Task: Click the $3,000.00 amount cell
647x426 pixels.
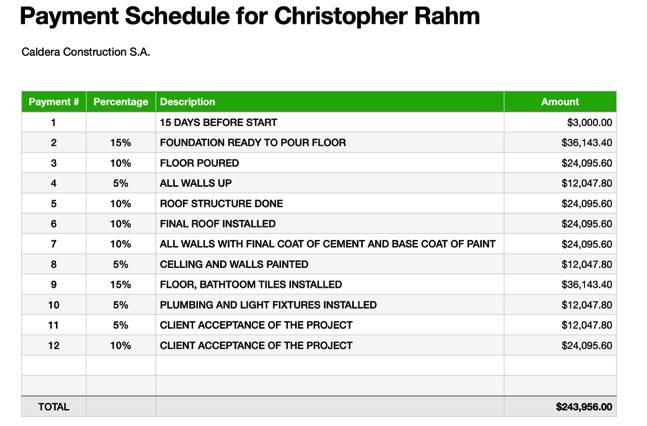Action: (x=560, y=122)
